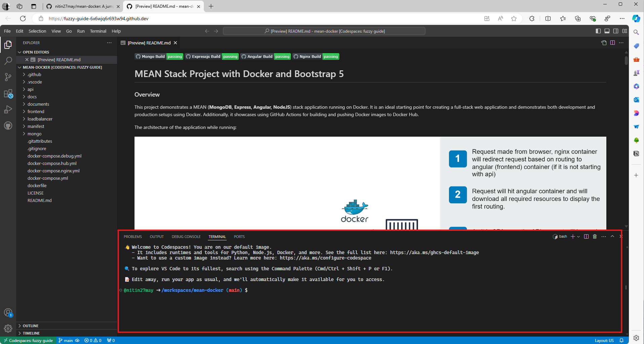644x344 pixels.
Task: Split the editor to the right
Action: [612, 43]
